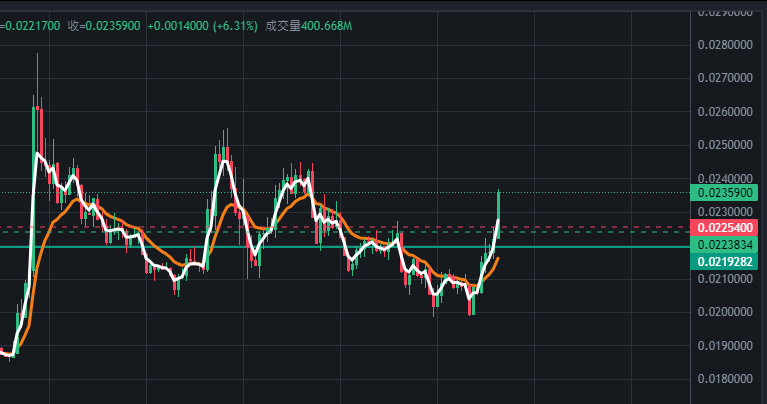This screenshot has width=767, height=404.
Task: Click the 0.0230000 price axis value
Action: click(725, 212)
